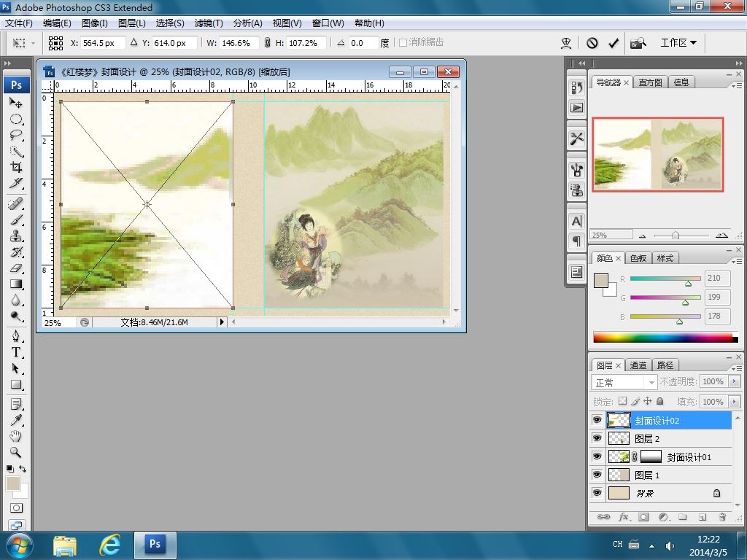Select the Brush tool
The width and height of the screenshot is (747, 560).
coord(16,220)
